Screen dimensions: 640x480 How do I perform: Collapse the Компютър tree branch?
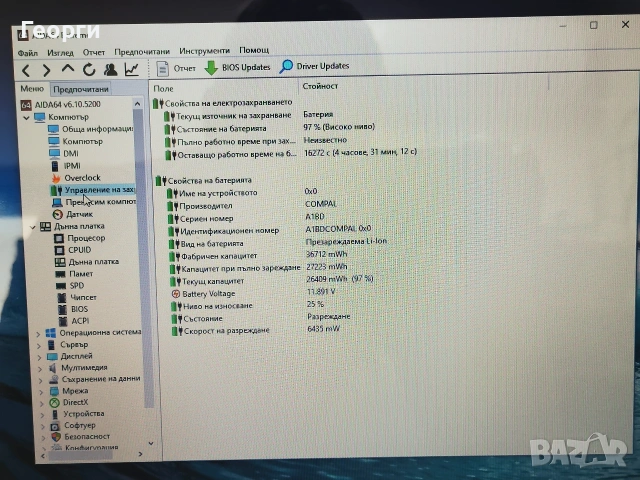coord(27,118)
